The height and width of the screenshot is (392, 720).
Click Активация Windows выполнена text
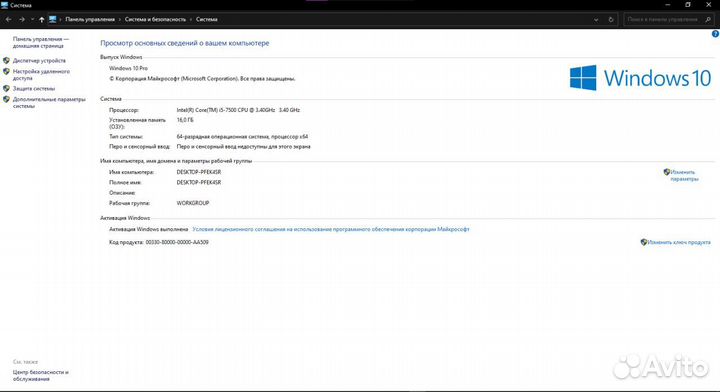148,229
